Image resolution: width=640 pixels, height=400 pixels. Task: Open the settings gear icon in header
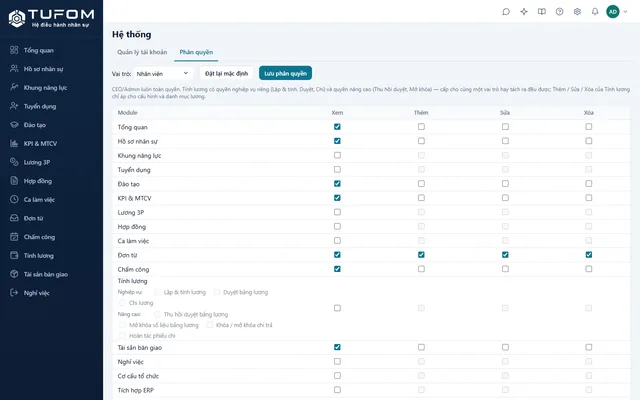click(x=577, y=12)
